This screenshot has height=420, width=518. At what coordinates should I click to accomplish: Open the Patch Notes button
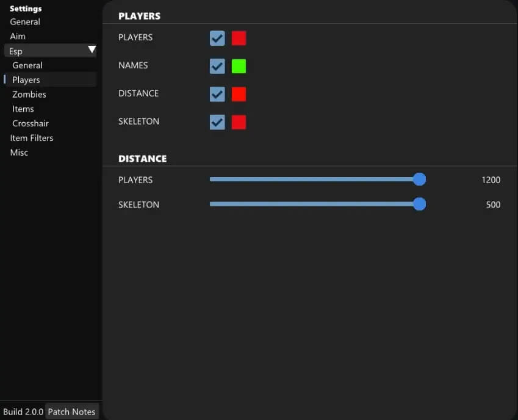click(x=71, y=411)
